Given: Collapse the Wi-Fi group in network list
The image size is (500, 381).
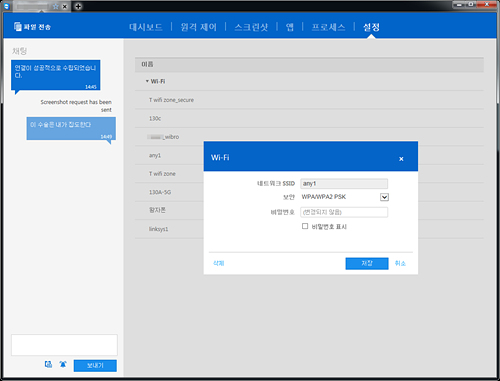Looking at the screenshot, I should coord(147,81).
